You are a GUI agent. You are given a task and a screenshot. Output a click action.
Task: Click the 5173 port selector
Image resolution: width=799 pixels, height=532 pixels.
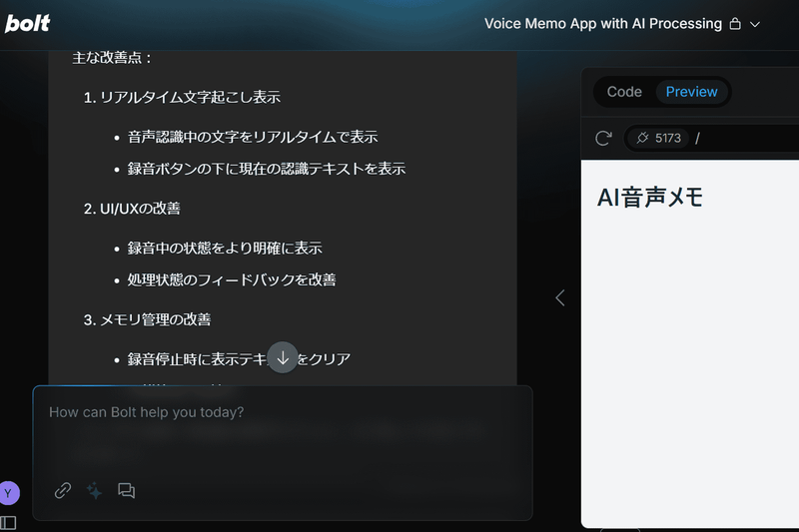(658, 138)
